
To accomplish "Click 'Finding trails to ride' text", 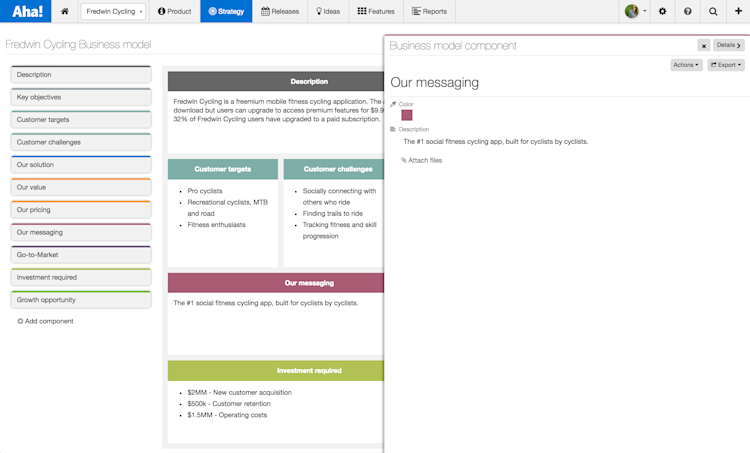I will pyautogui.click(x=332, y=213).
